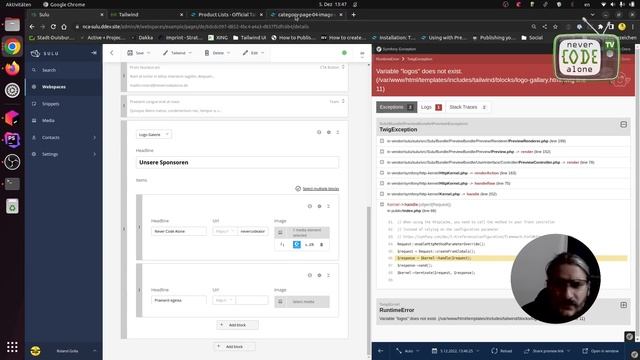Expand the collapsed Team block
The width and height of the screenshot is (640, 360).
coord(343,101)
